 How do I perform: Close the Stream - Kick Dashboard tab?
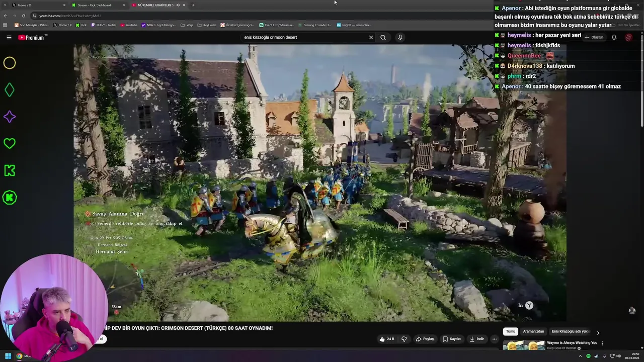coord(124,5)
